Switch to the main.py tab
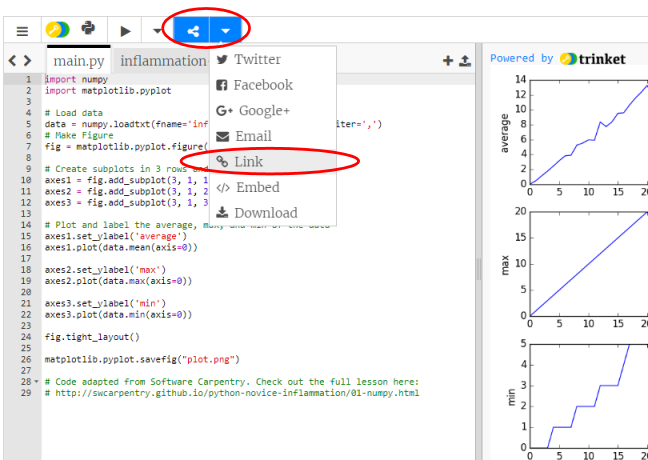Viewport: 648px width, 460px height. click(78, 61)
